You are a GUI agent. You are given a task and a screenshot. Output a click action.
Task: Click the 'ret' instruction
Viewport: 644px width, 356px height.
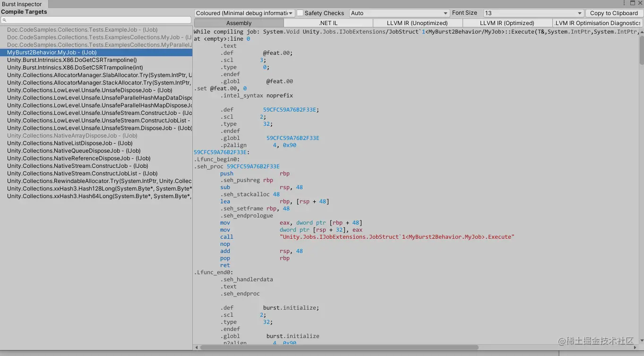[225, 265]
